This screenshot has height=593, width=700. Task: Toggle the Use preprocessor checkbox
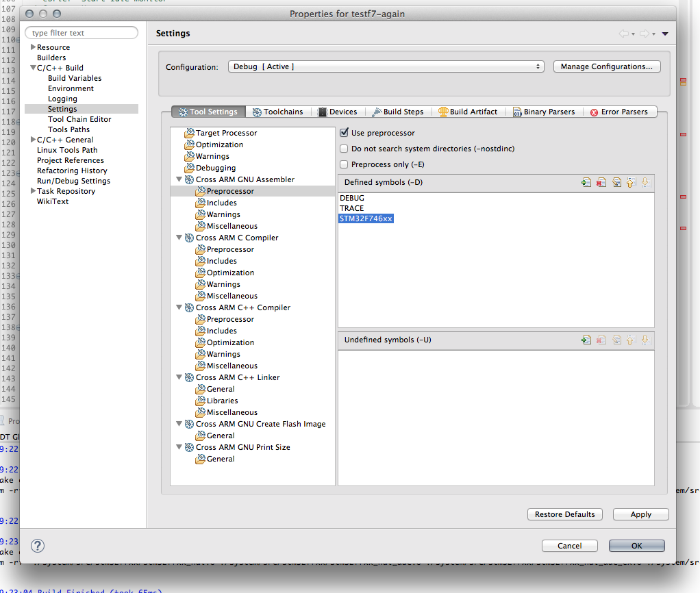[344, 133]
